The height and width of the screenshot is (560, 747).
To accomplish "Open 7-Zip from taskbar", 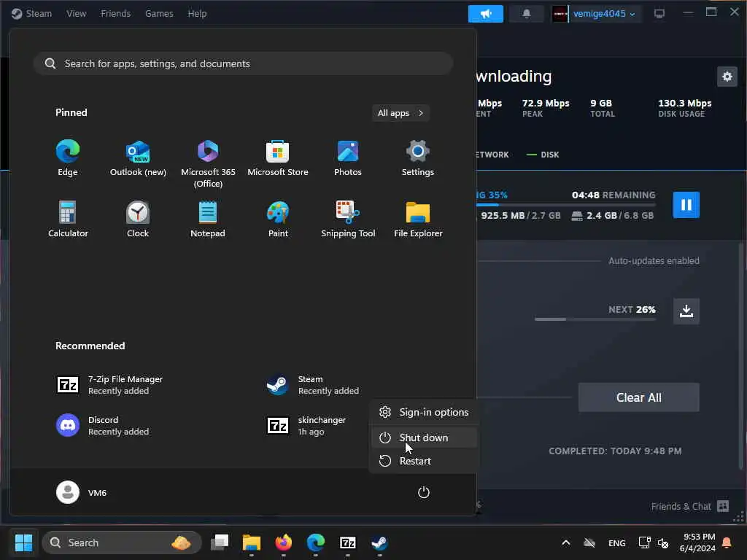I will [348, 542].
